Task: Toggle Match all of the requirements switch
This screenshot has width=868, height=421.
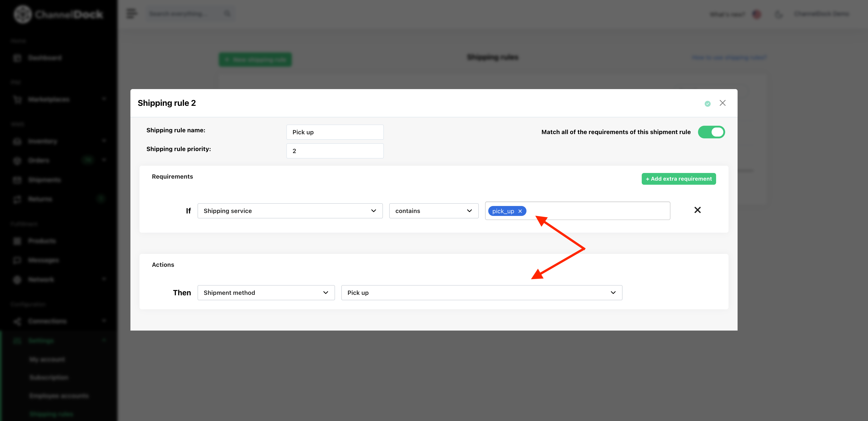Action: 711,132
